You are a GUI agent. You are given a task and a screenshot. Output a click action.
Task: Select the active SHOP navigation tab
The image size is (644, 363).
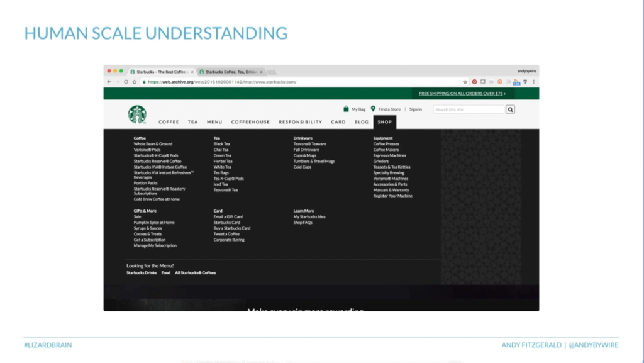pyautogui.click(x=385, y=122)
